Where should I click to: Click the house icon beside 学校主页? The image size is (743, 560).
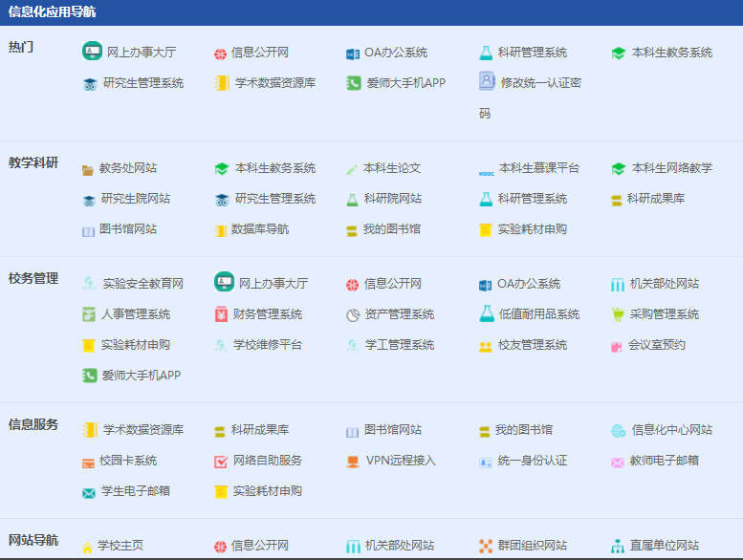pos(87,548)
